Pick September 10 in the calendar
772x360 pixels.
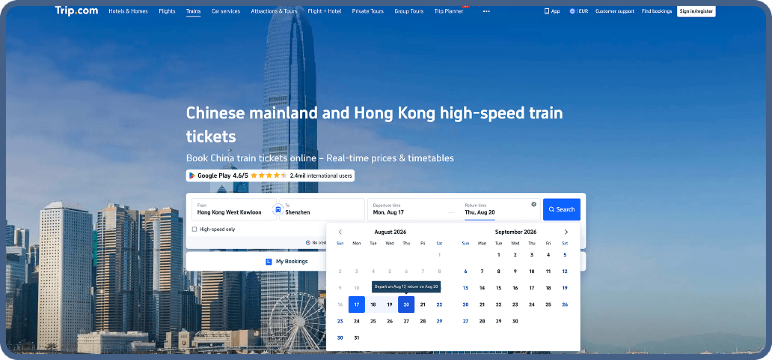(531, 271)
